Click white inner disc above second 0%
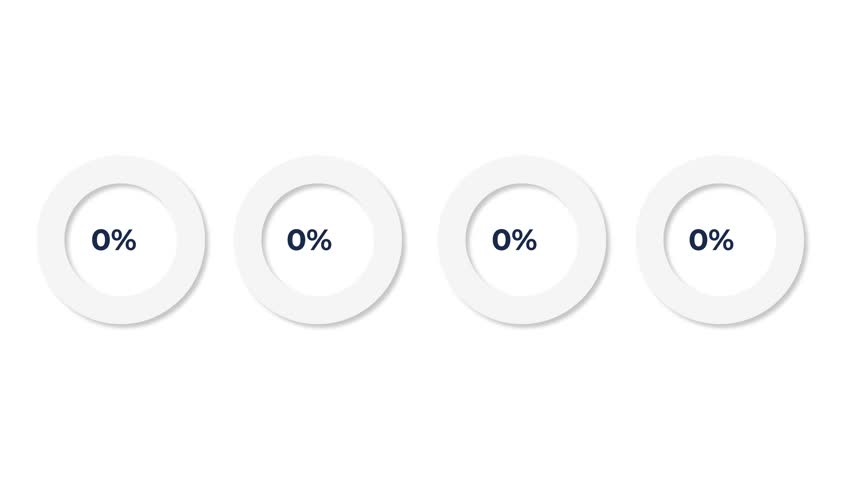This screenshot has height=480, width=852. click(318, 207)
